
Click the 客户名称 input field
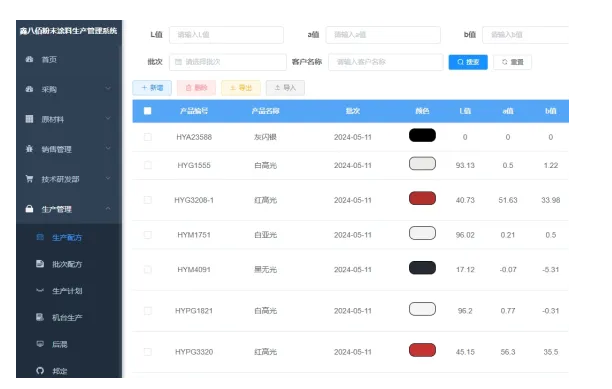[386, 62]
